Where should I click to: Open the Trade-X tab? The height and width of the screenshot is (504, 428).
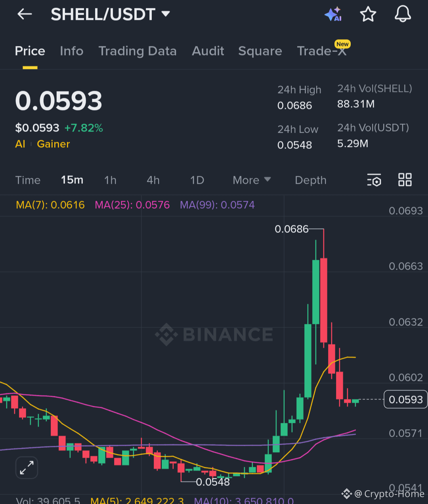pyautogui.click(x=322, y=51)
